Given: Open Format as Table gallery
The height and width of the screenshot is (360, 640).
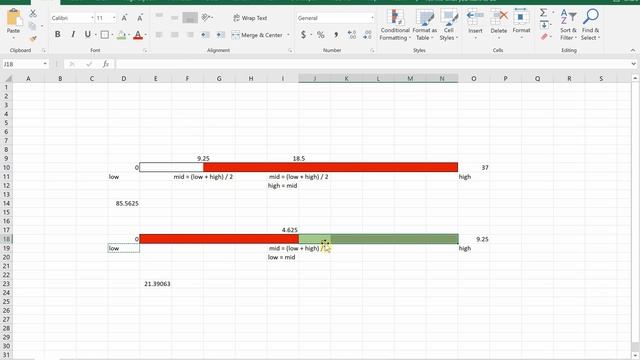Looking at the screenshot, I should coord(424,24).
